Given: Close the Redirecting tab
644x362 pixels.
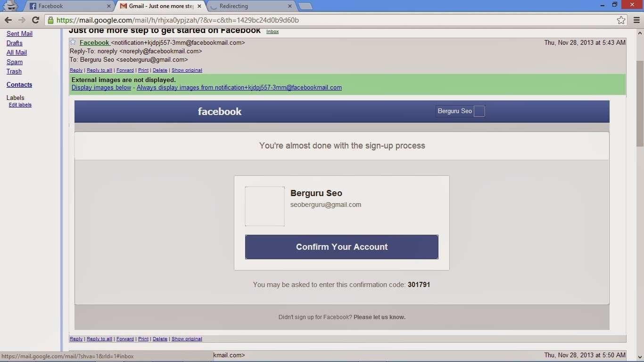Looking at the screenshot, I should click(x=290, y=6).
